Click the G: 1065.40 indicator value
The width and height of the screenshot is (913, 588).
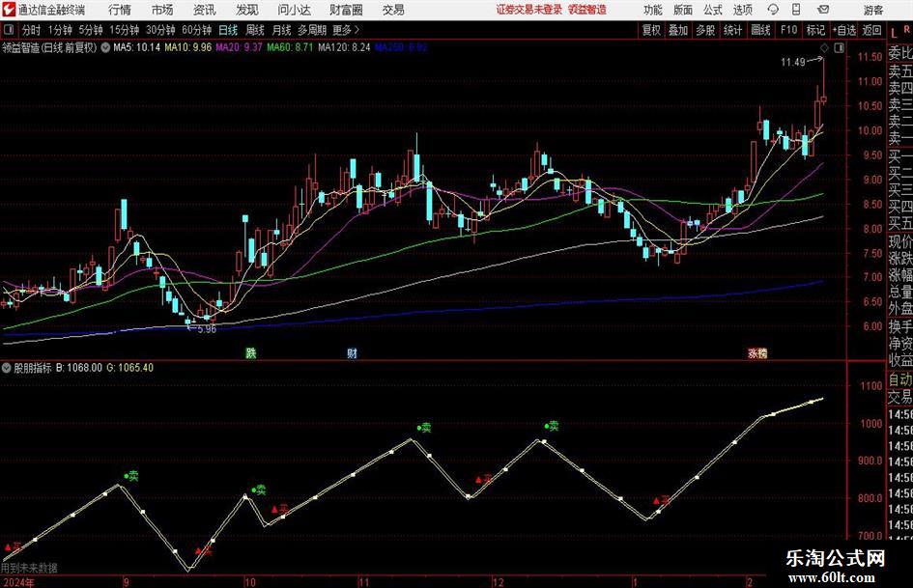point(129,368)
